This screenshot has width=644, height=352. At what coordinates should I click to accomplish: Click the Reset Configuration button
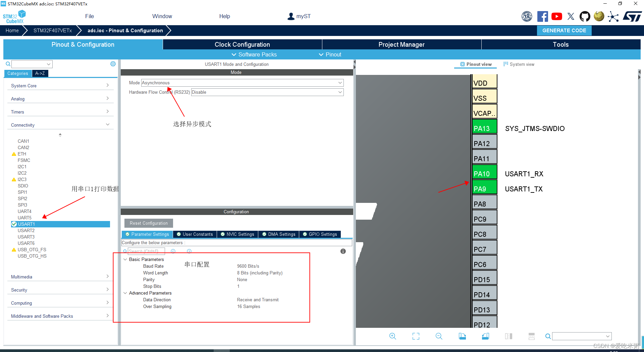tap(149, 223)
